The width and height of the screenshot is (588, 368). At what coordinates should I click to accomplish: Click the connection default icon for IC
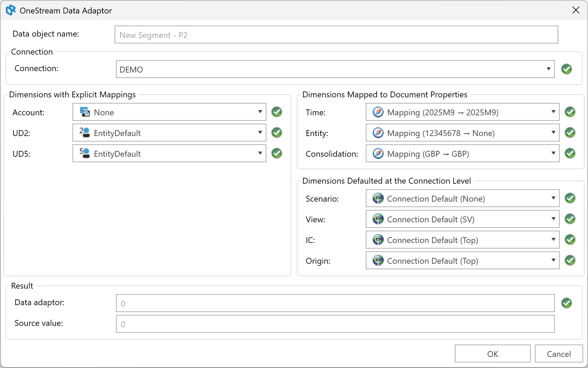point(378,240)
